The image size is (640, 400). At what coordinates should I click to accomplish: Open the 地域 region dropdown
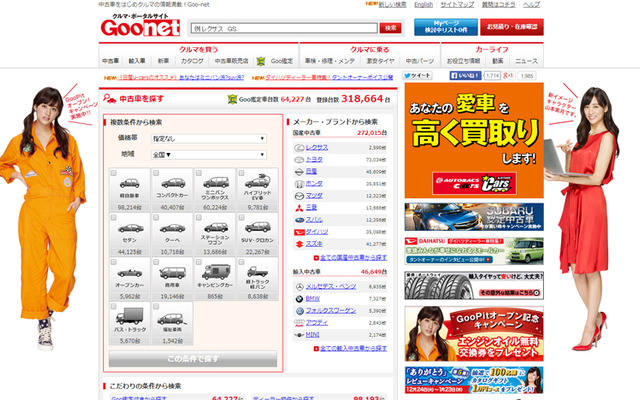click(209, 155)
